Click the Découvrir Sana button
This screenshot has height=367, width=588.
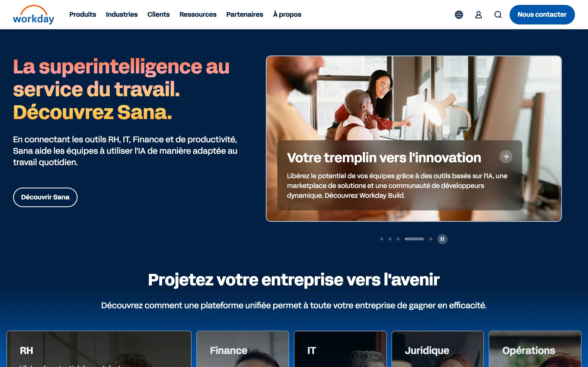[x=45, y=197]
